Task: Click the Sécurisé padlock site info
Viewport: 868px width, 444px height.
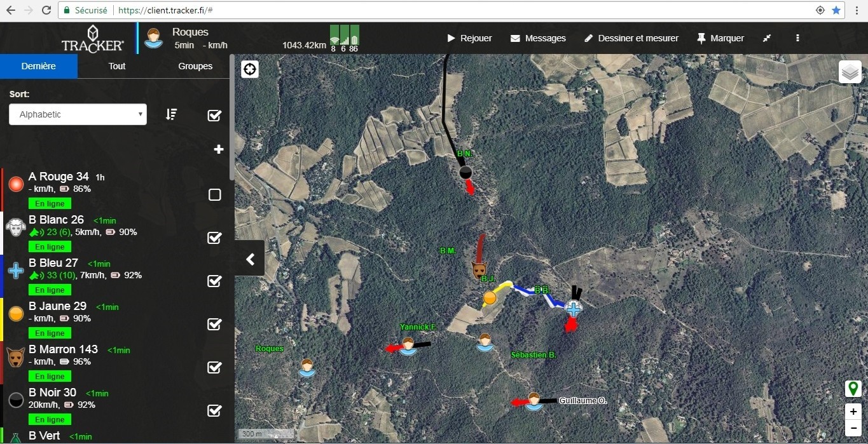Action: point(85,10)
